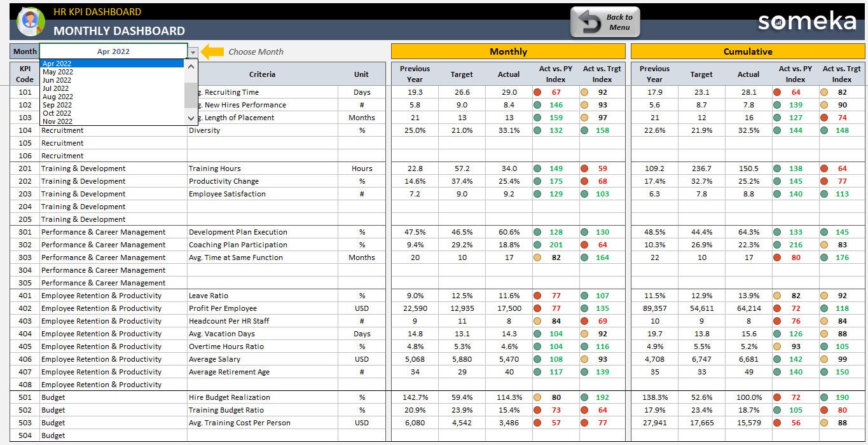Click the down chevron on the month list scrollbar
The width and height of the screenshot is (868, 445).
click(x=191, y=118)
